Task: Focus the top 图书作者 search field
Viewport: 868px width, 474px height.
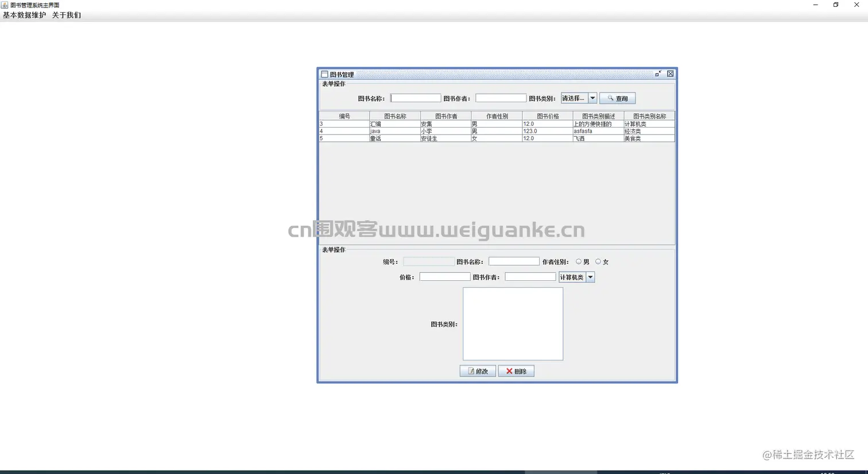Action: tap(501, 98)
